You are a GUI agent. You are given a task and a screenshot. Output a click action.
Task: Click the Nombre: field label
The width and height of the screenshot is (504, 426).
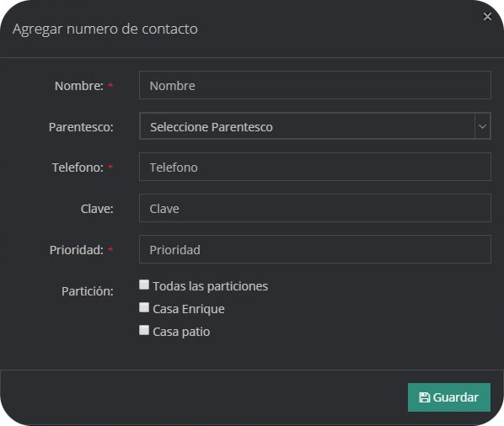79,86
